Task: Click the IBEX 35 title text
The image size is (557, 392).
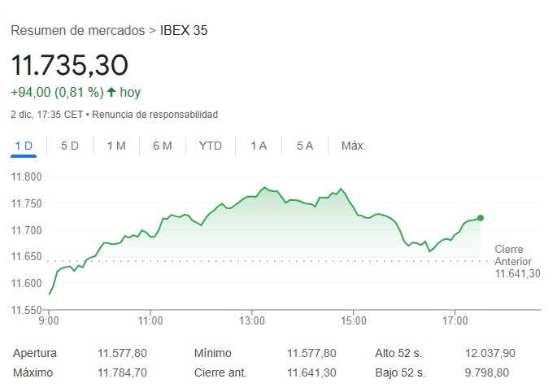Action: click(x=184, y=31)
